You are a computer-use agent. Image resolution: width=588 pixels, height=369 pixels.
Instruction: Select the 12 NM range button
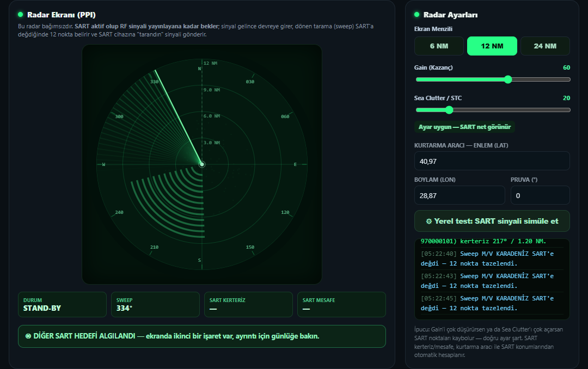492,46
